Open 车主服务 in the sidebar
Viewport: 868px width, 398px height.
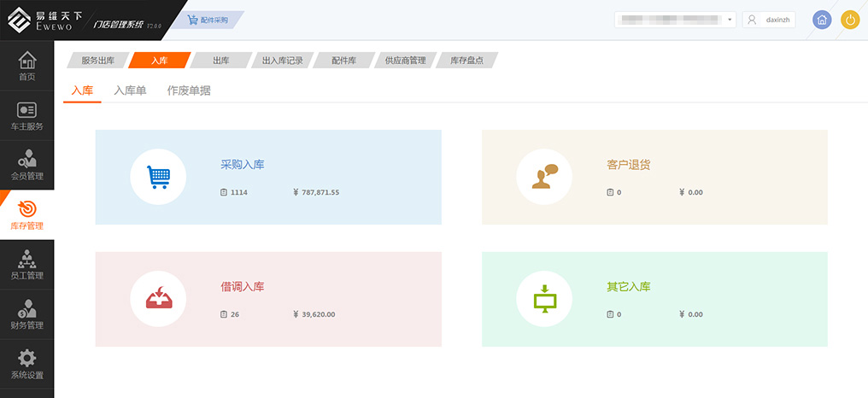(x=27, y=117)
